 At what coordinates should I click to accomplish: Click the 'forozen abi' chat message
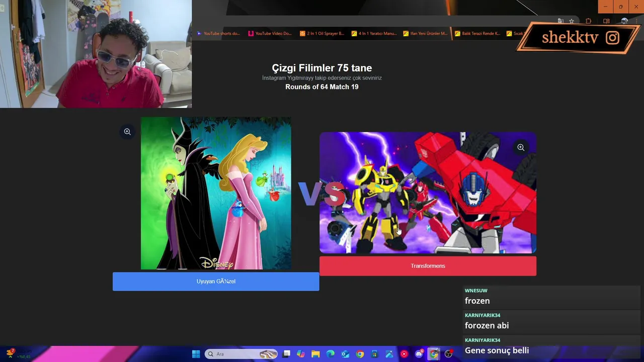[x=487, y=325]
